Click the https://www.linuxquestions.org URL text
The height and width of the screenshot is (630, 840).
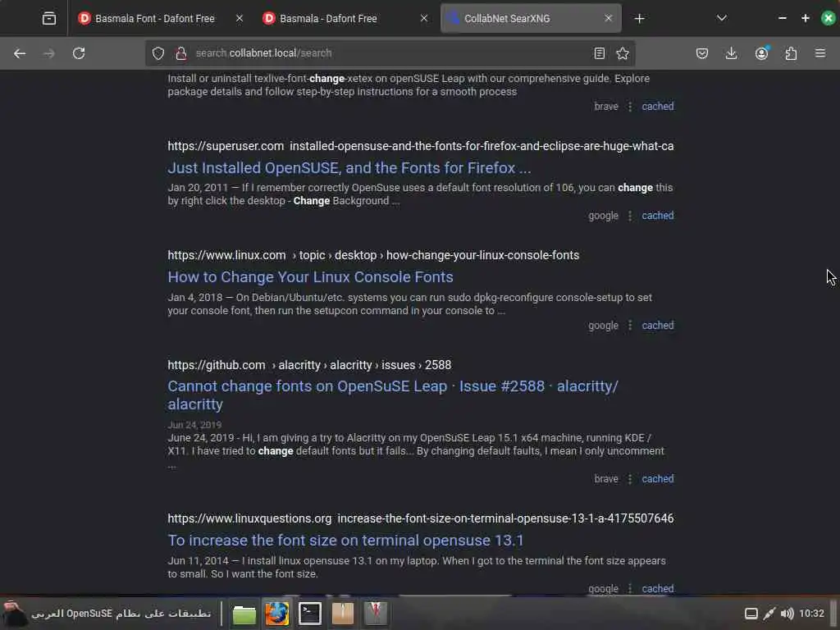[249, 518]
